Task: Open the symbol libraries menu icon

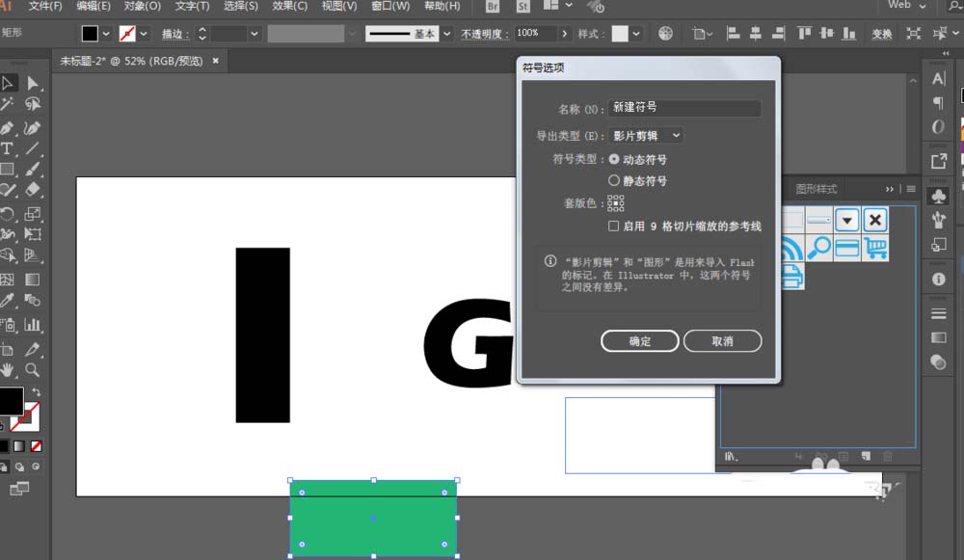Action: coord(731,457)
